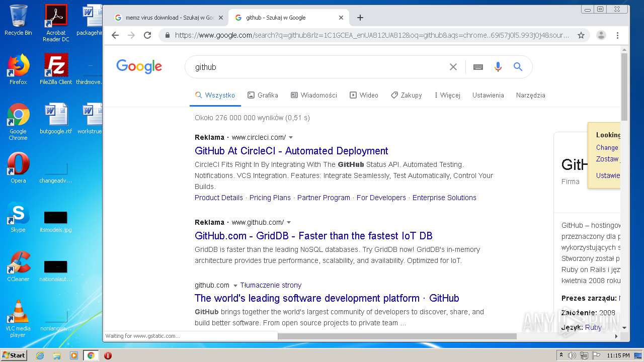The height and width of the screenshot is (362, 644).
Task: Open The world's leading software development platform result
Action: pyautogui.click(x=327, y=298)
